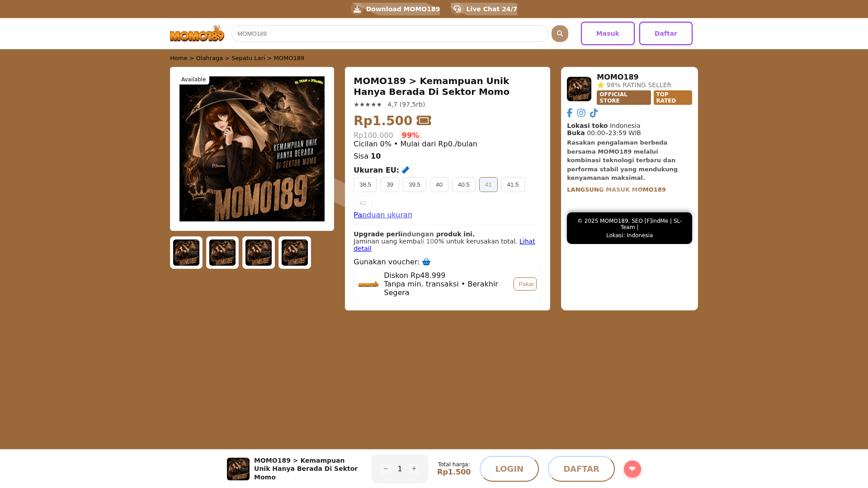Select size 40
Viewport: 868px width, 488px height.
[439, 184]
